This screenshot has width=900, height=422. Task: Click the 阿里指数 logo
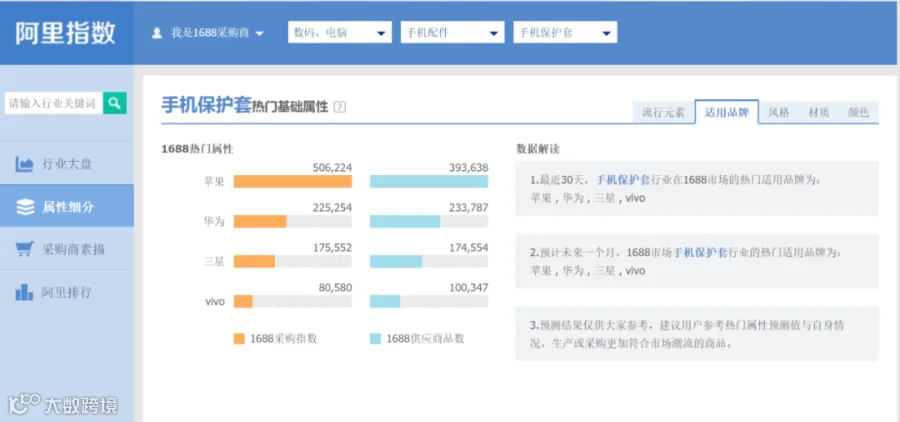pyautogui.click(x=65, y=33)
